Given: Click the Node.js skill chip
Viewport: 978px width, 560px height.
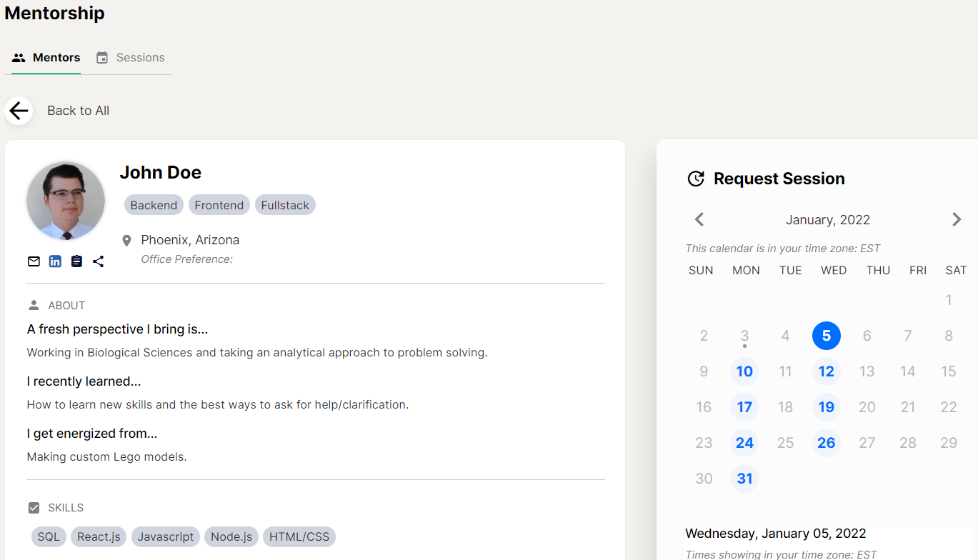Looking at the screenshot, I should click(x=231, y=536).
